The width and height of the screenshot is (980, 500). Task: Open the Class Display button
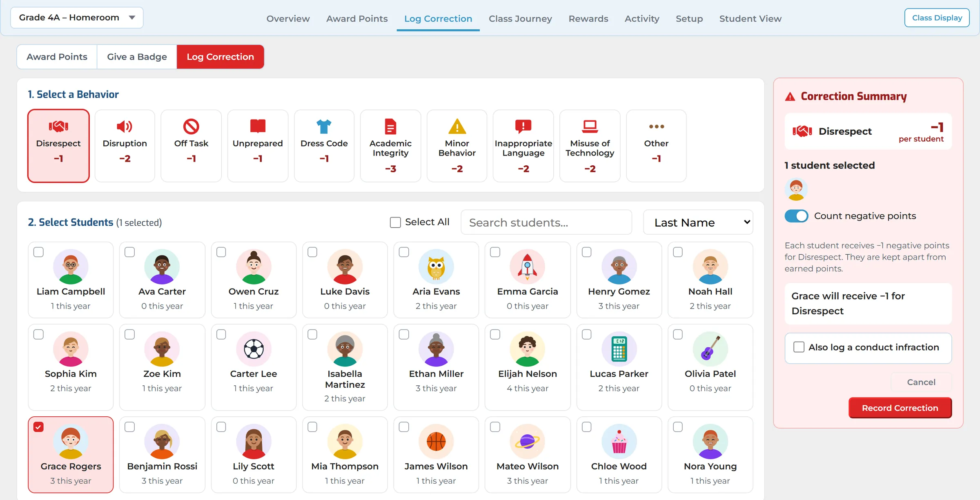(937, 18)
